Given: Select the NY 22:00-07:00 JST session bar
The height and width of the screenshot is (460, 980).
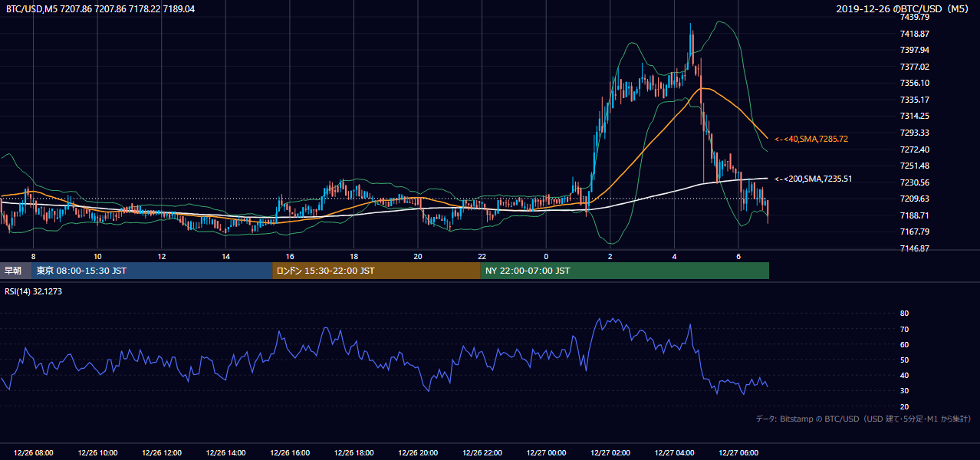Looking at the screenshot, I should point(625,271).
